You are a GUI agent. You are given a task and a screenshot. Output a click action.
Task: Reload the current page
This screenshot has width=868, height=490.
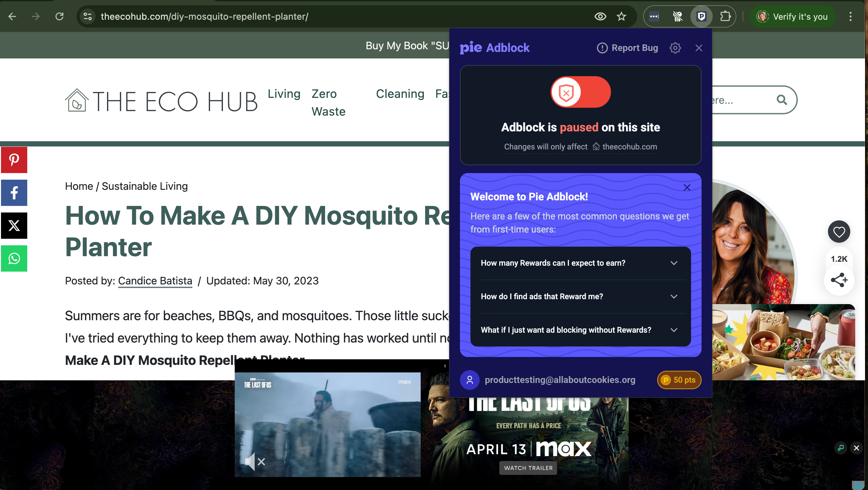click(x=59, y=16)
